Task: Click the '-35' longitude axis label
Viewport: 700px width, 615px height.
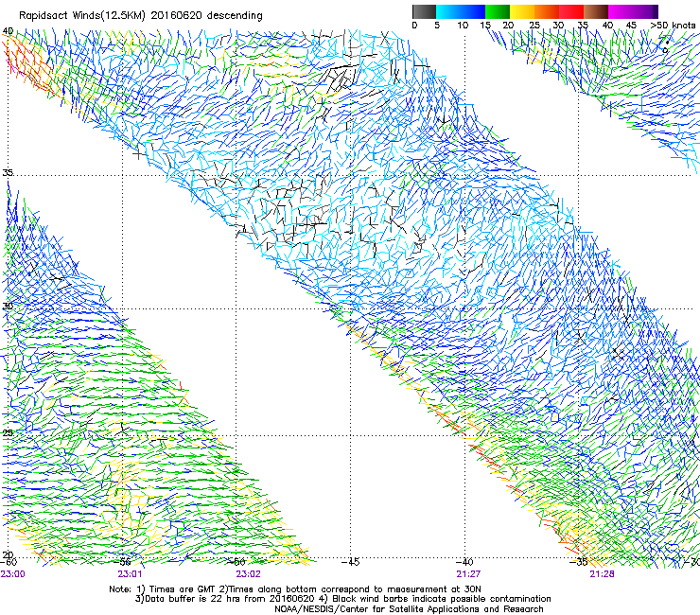Action: coord(579,562)
